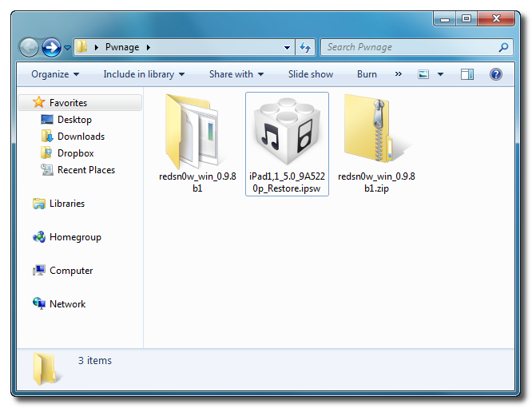This screenshot has width=532, height=408.
Task: Click the Back navigation arrow
Action: tap(30, 47)
